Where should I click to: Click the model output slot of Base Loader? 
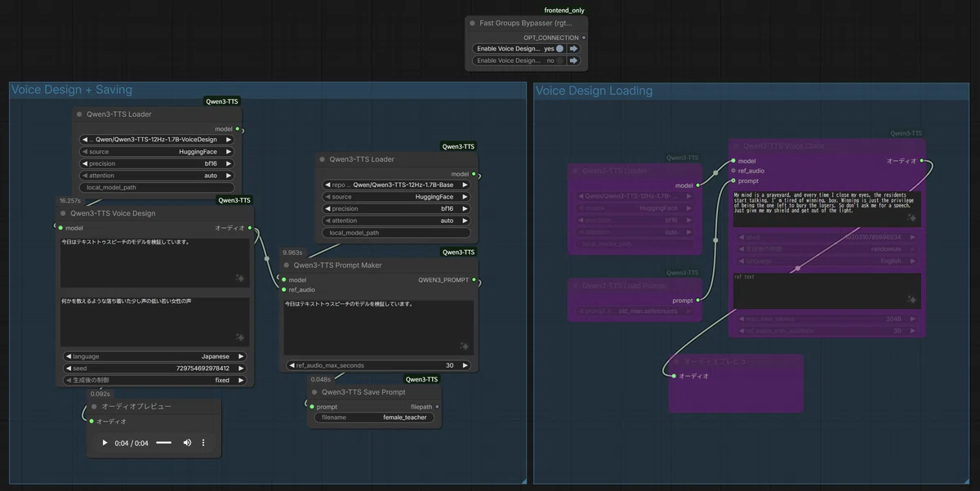click(x=473, y=174)
